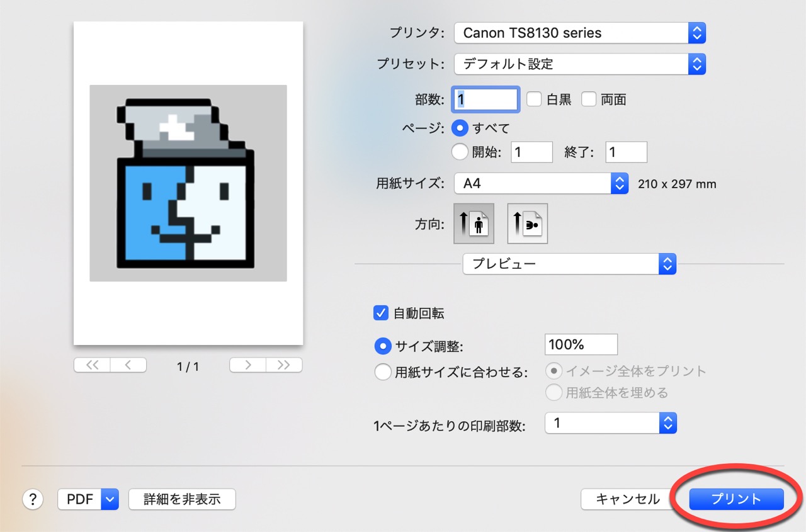Go to first page with double-left arrows
The height and width of the screenshot is (532, 806).
coord(92,365)
